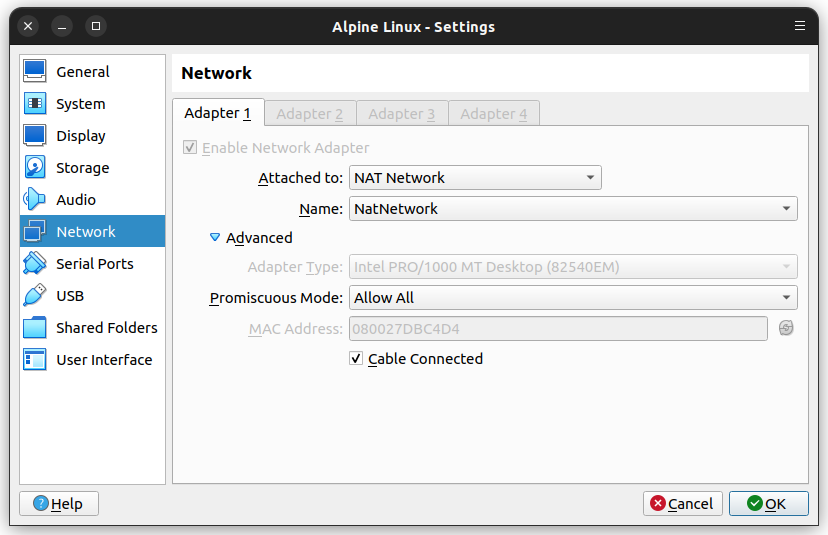
Task: Open the Display monitor icon
Action: pyautogui.click(x=35, y=136)
